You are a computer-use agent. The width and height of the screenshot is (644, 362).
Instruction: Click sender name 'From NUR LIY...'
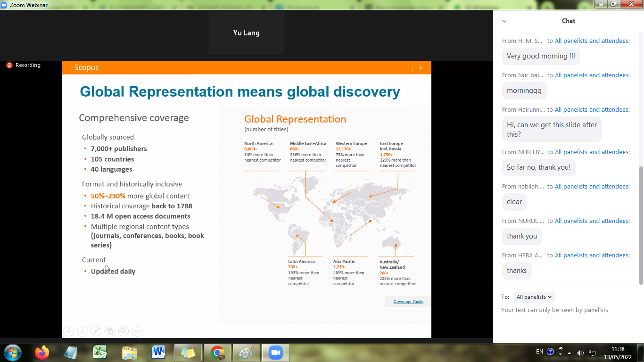[x=523, y=152]
